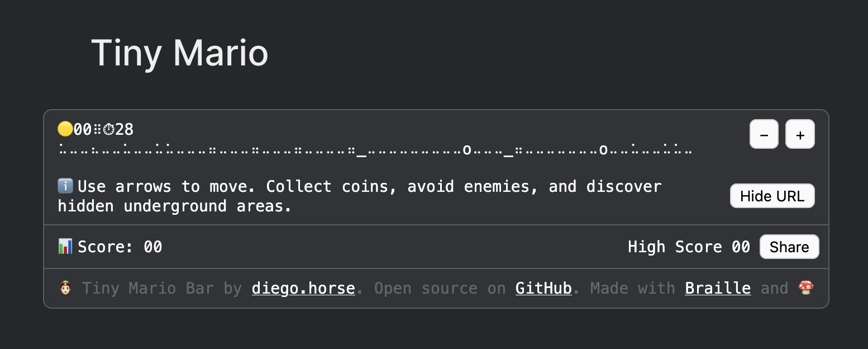Open the GitHub link
The image size is (868, 349).
coord(543,288)
